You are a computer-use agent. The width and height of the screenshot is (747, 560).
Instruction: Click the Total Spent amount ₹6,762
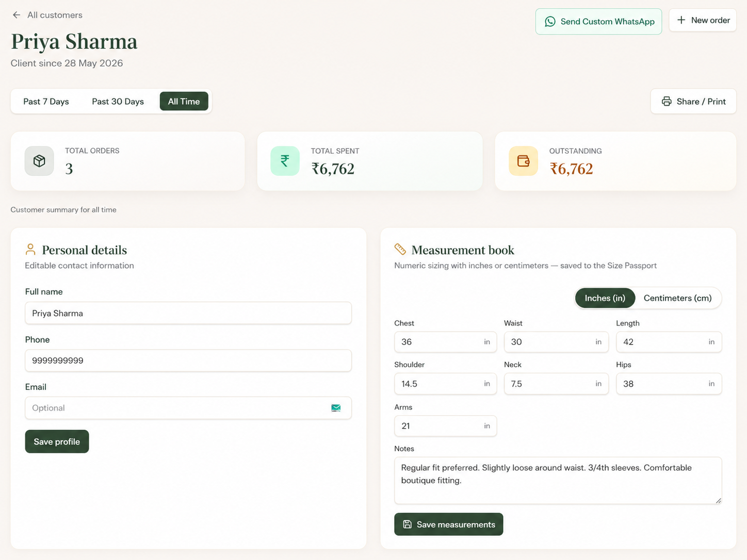coord(333,169)
